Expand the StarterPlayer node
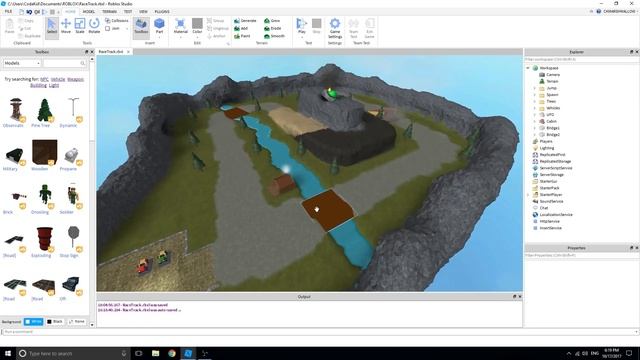Screen dimensions: 640x360 click(528, 195)
